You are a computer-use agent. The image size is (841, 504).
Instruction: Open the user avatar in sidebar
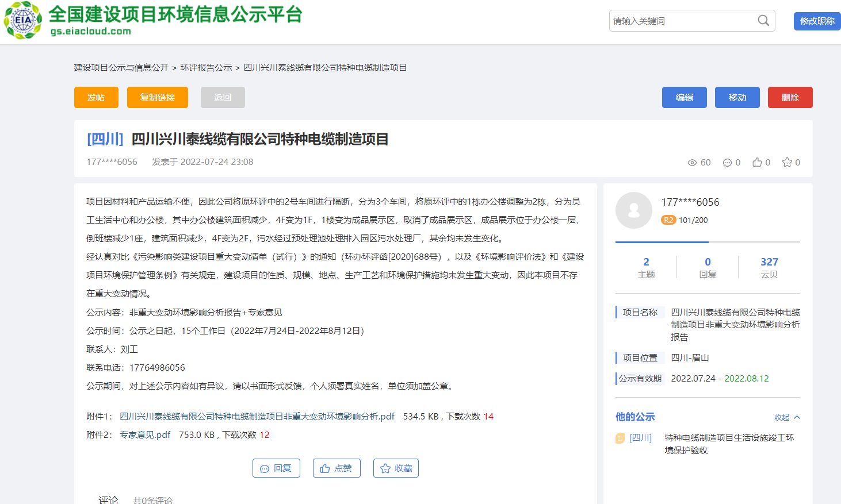point(634,210)
